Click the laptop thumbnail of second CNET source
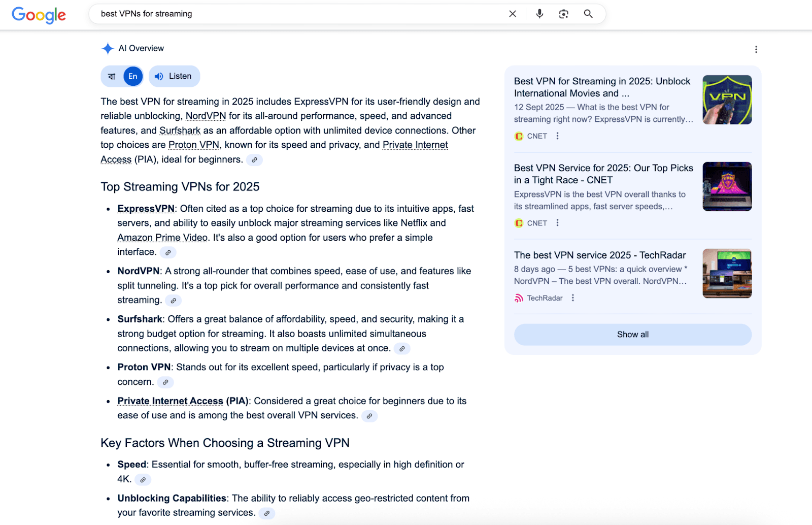 pos(727,186)
